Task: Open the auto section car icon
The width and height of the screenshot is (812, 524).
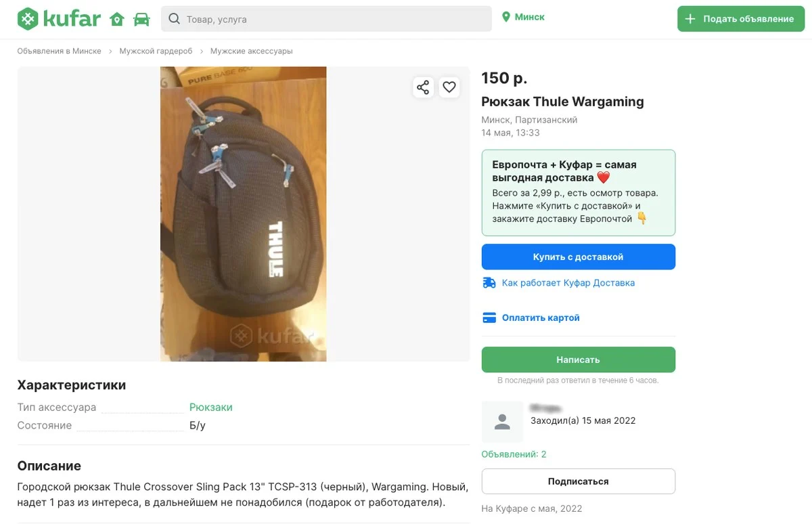Action: [x=141, y=19]
